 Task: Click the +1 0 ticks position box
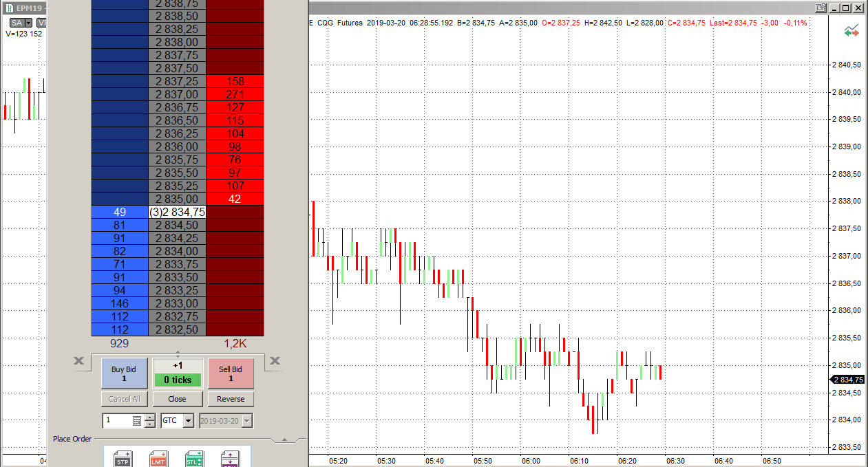click(x=178, y=373)
